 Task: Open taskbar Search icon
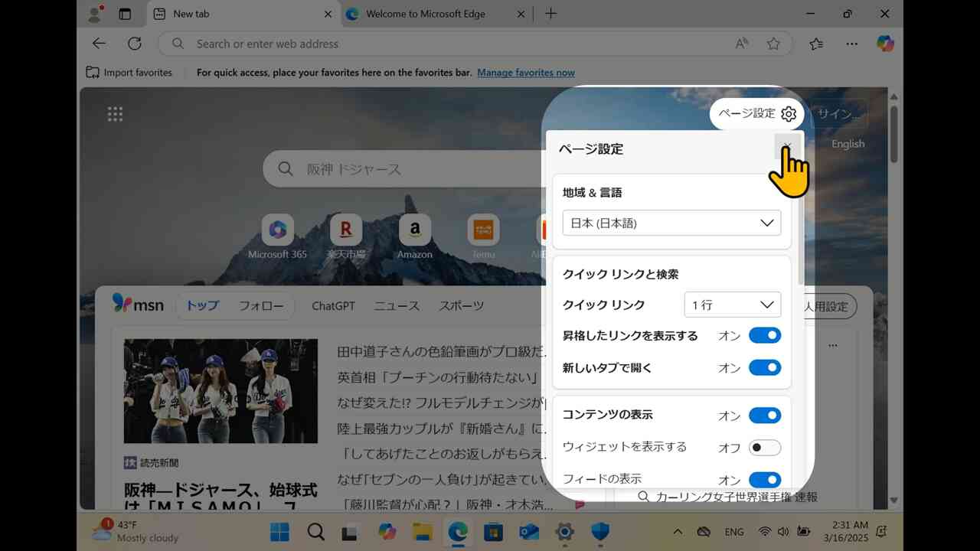(x=315, y=532)
